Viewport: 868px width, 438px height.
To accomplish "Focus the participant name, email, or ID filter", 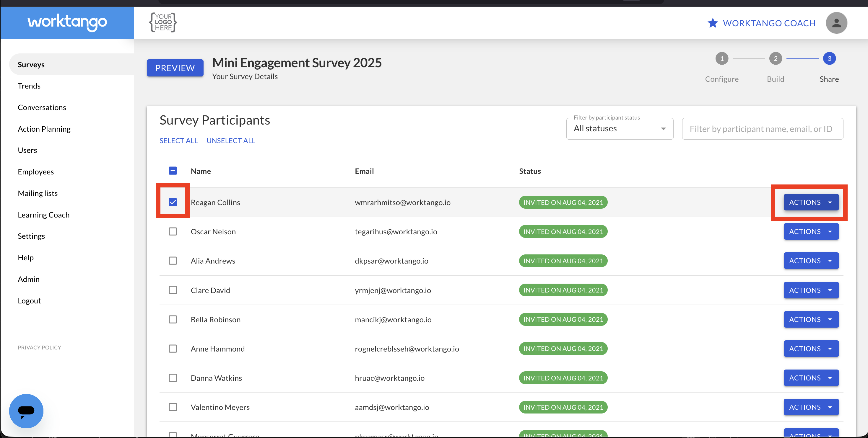I will (x=763, y=129).
